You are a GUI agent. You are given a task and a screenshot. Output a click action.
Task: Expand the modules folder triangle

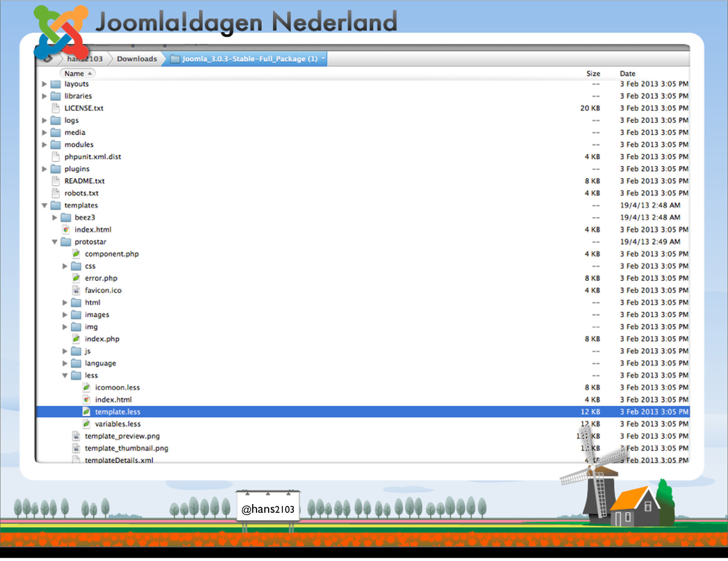coord(44,145)
